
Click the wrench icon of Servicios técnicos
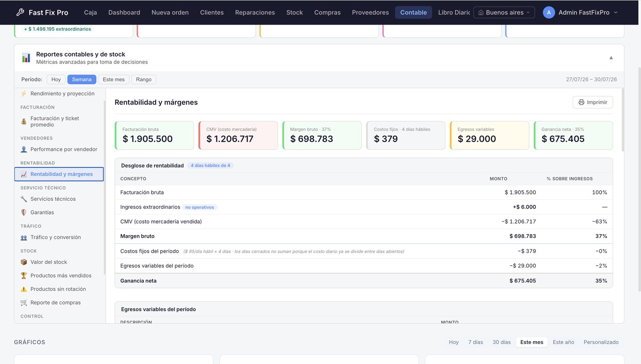click(24, 199)
